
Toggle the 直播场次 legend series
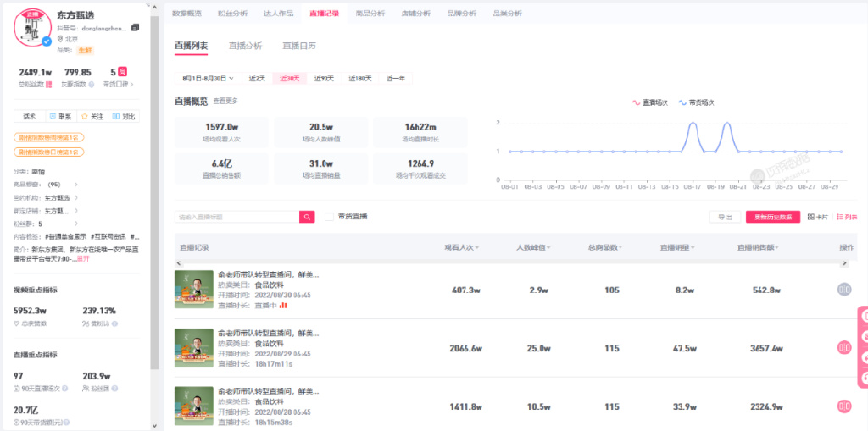click(650, 103)
